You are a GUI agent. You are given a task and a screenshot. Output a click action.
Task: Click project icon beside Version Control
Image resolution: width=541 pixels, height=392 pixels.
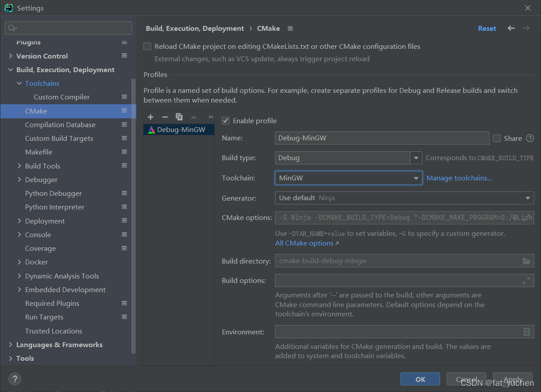125,56
